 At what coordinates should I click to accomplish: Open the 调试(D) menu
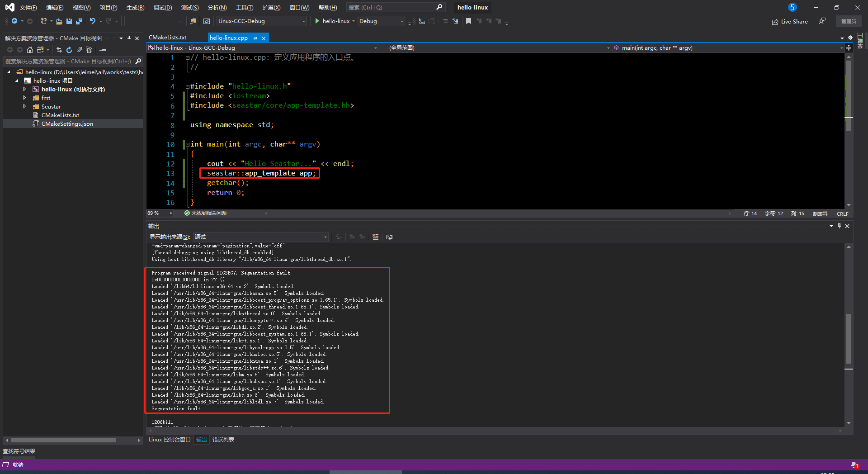click(163, 7)
